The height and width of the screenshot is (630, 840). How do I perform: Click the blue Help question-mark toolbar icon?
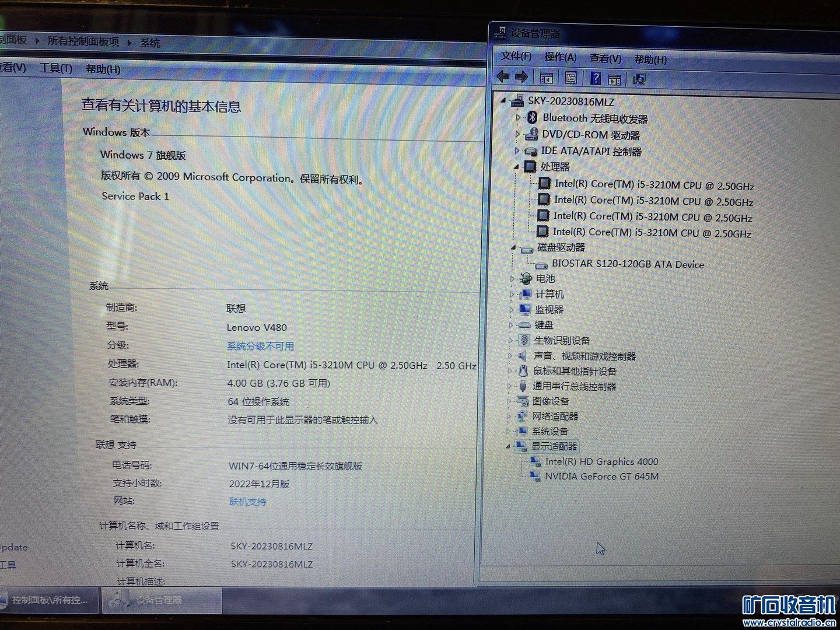(595, 78)
